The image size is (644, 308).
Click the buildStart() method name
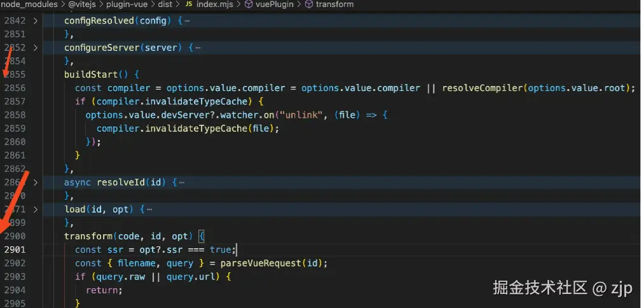pyautogui.click(x=91, y=74)
